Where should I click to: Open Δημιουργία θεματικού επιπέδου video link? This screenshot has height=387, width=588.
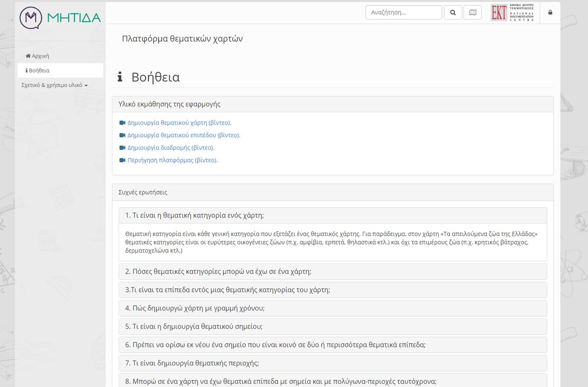[184, 135]
